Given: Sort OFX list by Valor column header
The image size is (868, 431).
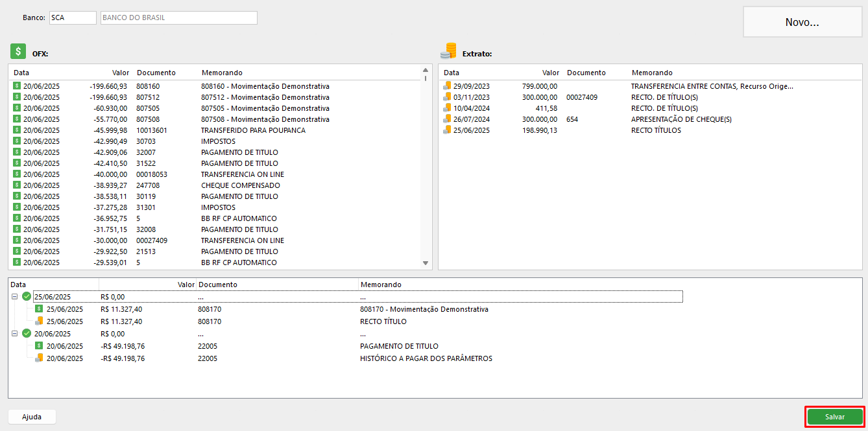Looking at the screenshot, I should coord(121,73).
